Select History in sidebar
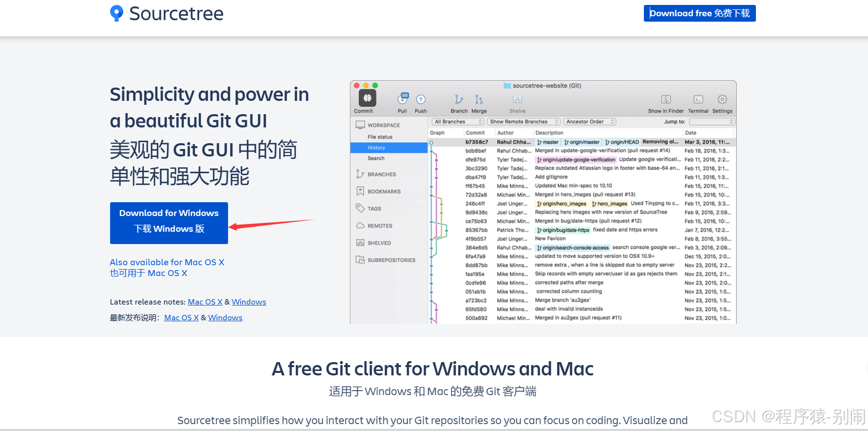This screenshot has height=431, width=868. (389, 148)
